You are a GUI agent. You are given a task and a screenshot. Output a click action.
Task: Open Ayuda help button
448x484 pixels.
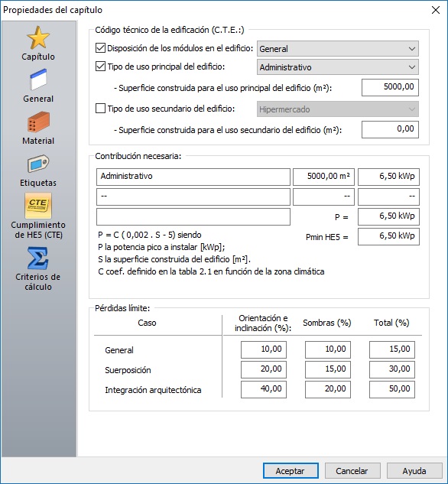tap(414, 471)
